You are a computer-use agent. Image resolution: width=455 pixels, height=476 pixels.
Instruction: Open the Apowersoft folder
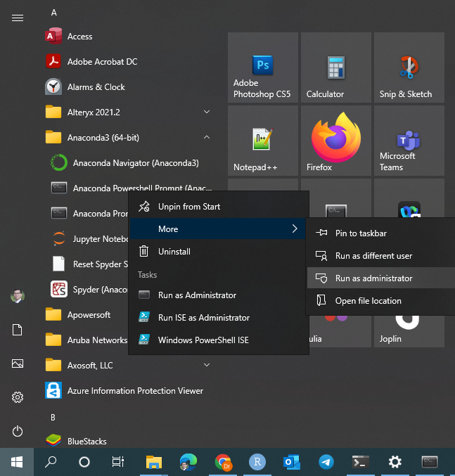coord(86,315)
